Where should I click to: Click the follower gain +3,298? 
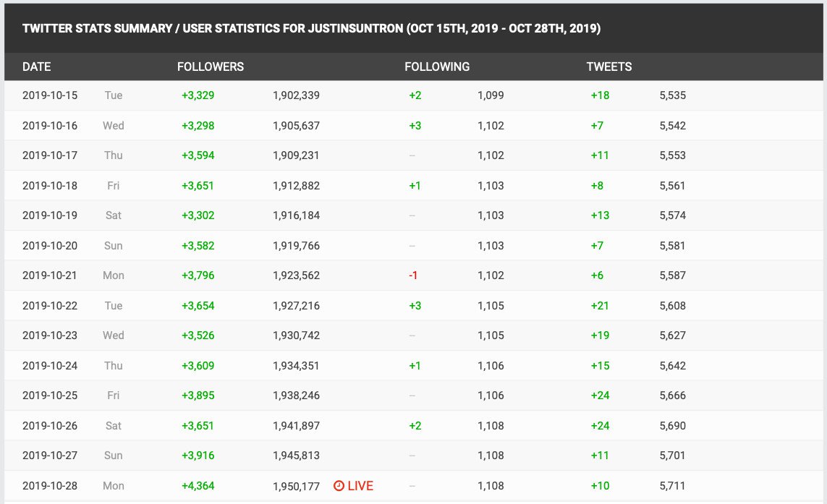pos(198,126)
